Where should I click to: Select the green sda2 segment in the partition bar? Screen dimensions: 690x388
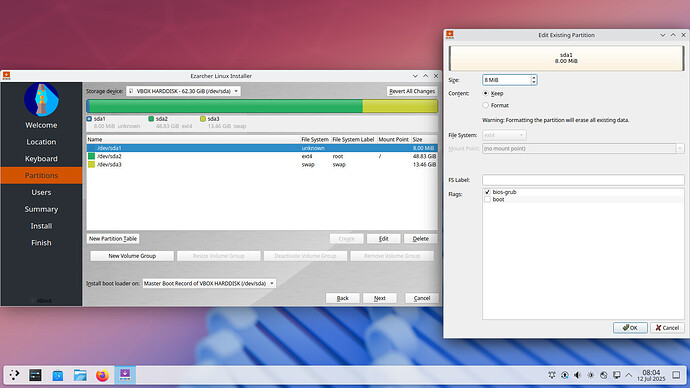coord(226,106)
